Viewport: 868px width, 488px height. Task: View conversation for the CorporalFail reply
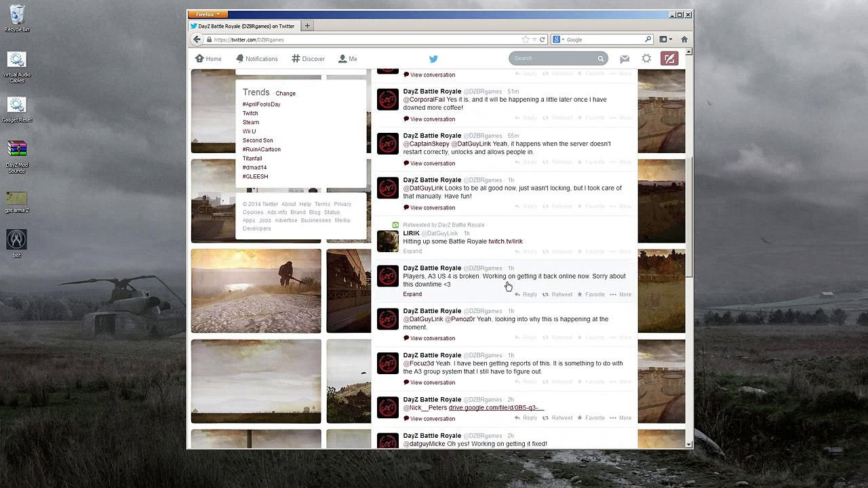click(429, 119)
